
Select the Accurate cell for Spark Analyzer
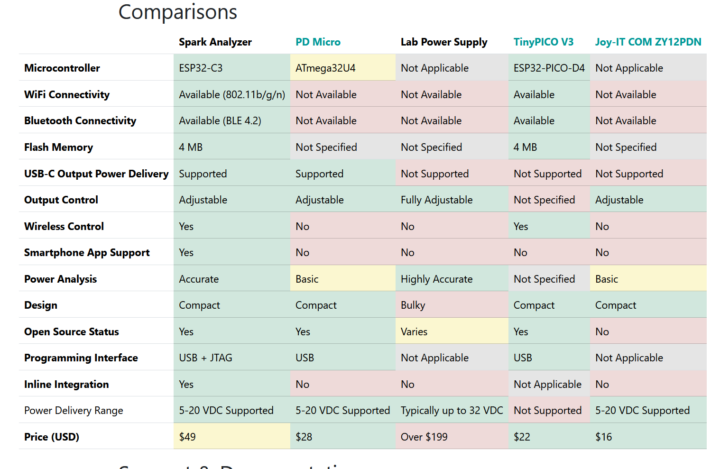tap(232, 279)
